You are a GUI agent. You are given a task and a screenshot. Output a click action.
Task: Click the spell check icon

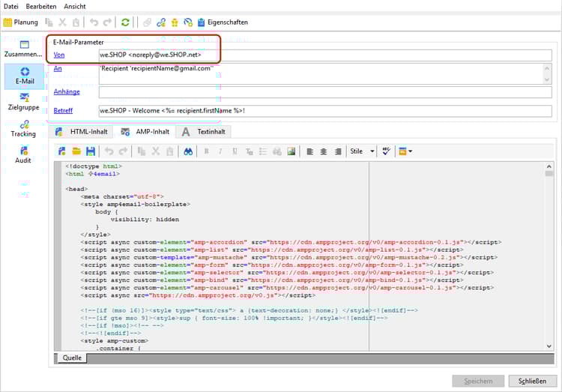pyautogui.click(x=387, y=151)
